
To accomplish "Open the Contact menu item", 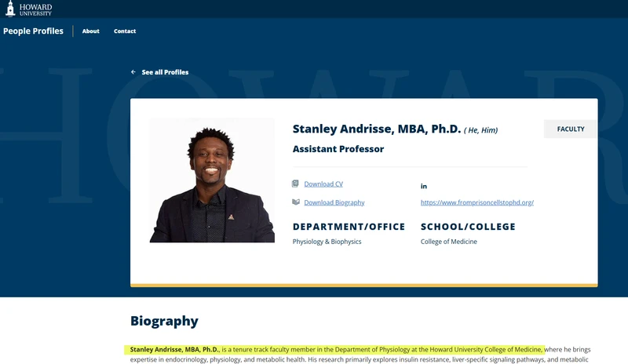I will (x=125, y=31).
